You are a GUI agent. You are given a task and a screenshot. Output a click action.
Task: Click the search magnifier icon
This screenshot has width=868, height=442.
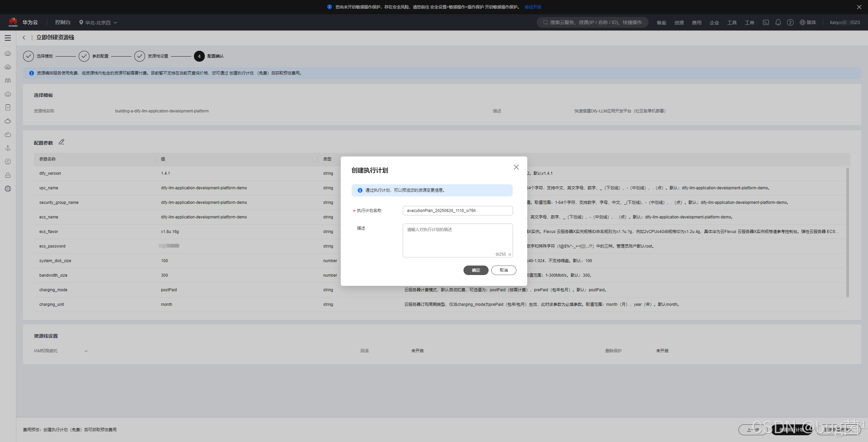point(545,22)
